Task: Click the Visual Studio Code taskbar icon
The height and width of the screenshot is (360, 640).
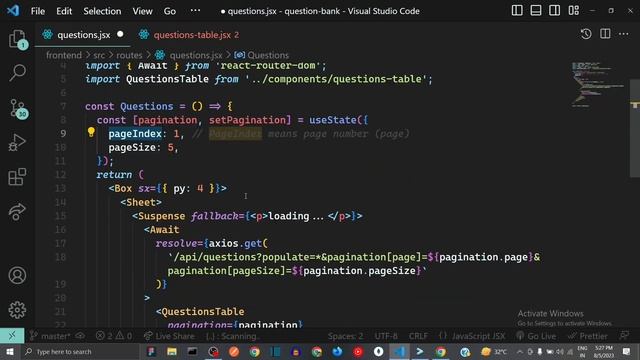Action: point(400,351)
